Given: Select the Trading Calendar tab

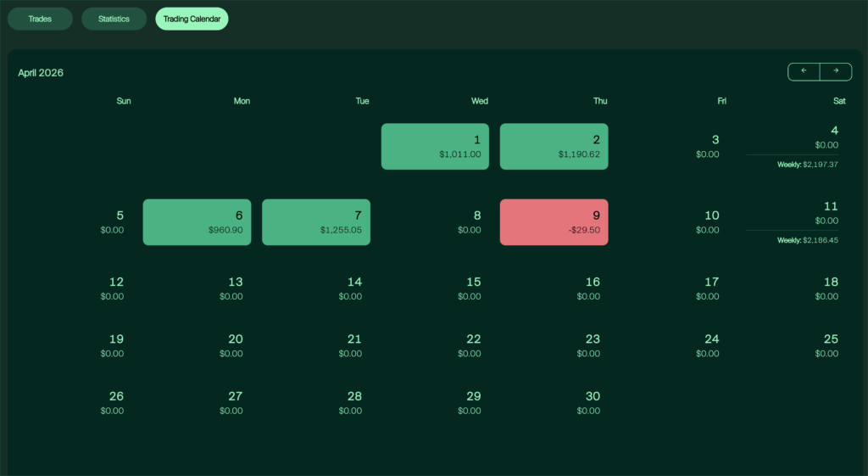Looking at the screenshot, I should tap(192, 19).
